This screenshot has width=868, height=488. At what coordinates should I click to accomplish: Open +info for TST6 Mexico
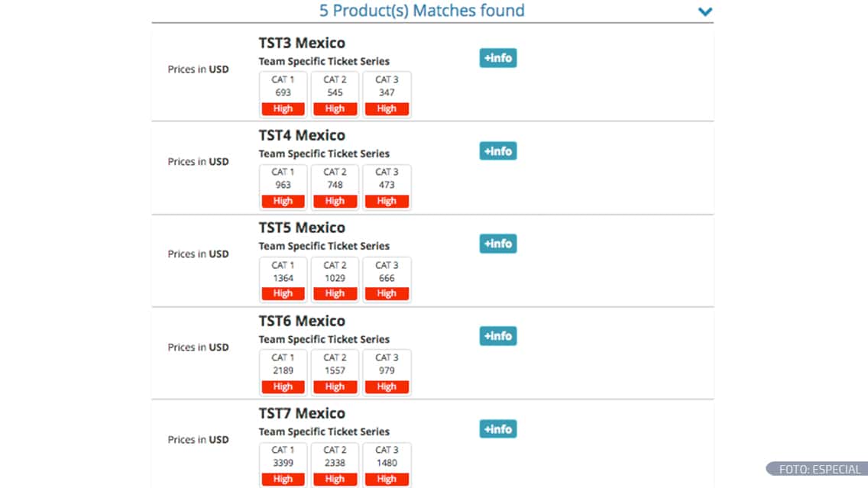coord(497,336)
